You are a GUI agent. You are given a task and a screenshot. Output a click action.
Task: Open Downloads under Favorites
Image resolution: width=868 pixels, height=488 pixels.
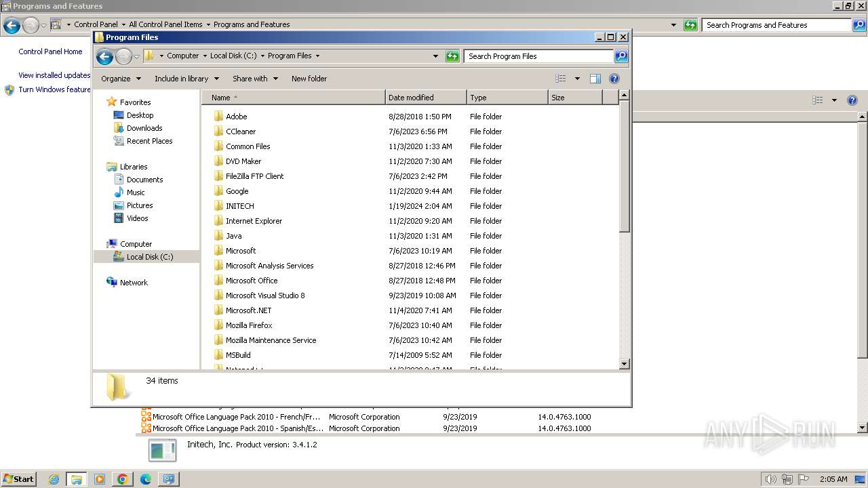pos(144,128)
